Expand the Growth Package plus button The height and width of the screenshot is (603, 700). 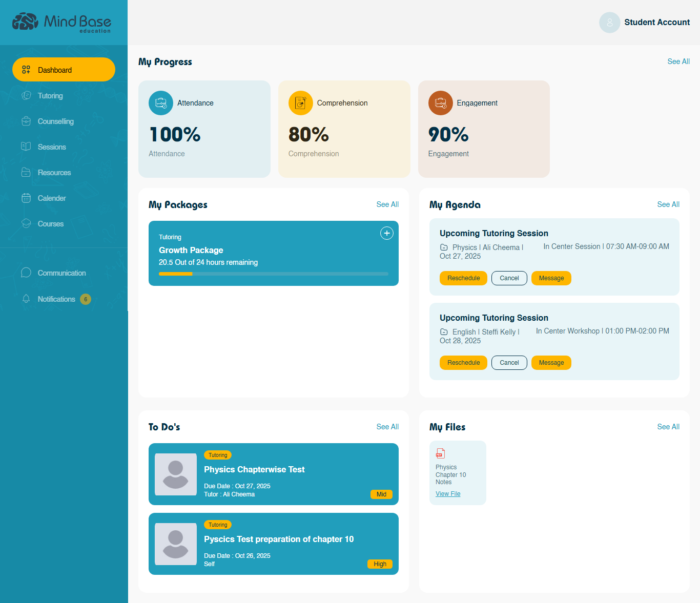pyautogui.click(x=386, y=233)
